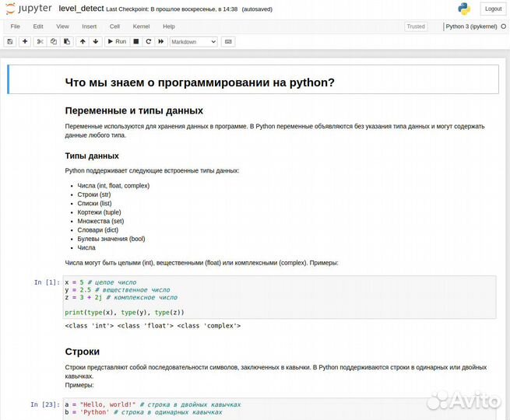
Task: Cut selected cells with scissors icon
Action: click(x=40, y=41)
